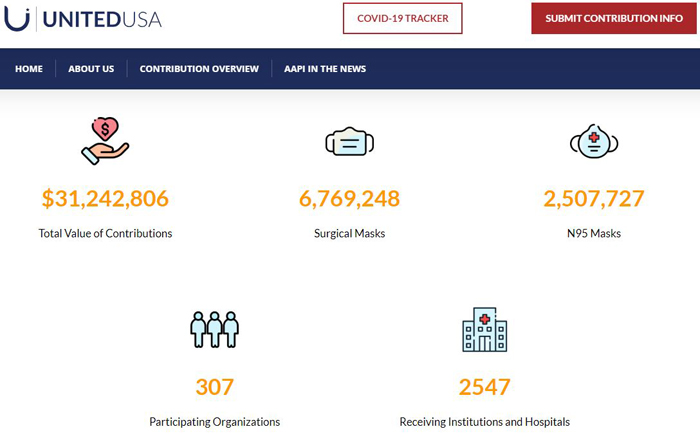Click the United USA logo icon
This screenshot has height=438, width=700.
coord(17,17)
